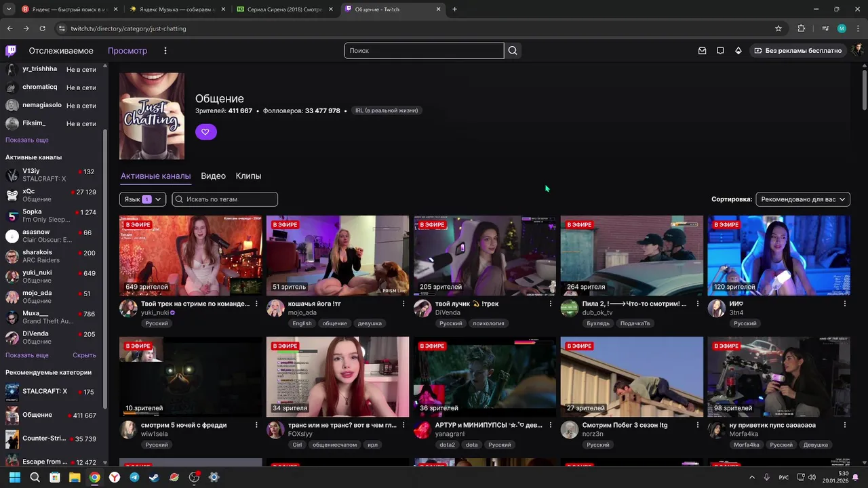Switch to the Сериал Сирена browser tab
This screenshot has width=868, height=488.
pyautogui.click(x=285, y=9)
